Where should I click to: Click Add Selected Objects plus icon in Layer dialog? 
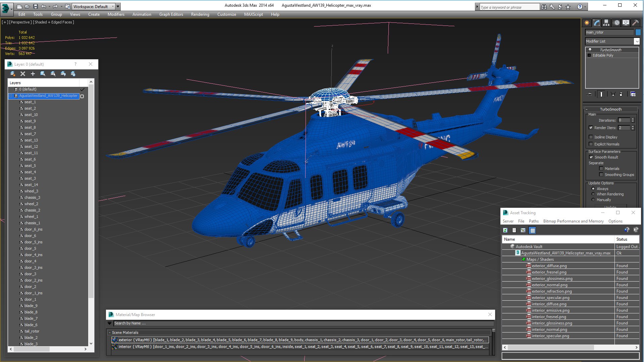tap(33, 74)
